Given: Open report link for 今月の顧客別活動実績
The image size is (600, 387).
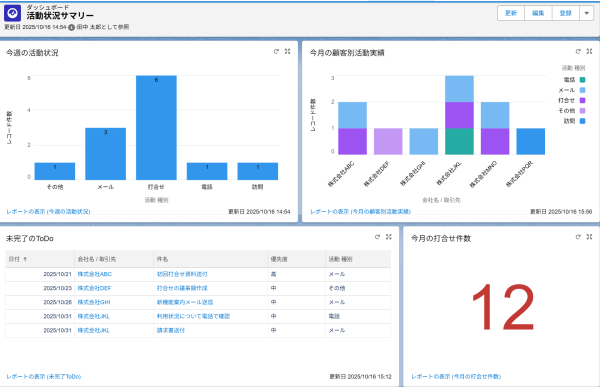Looking at the screenshot, I should point(360,212).
